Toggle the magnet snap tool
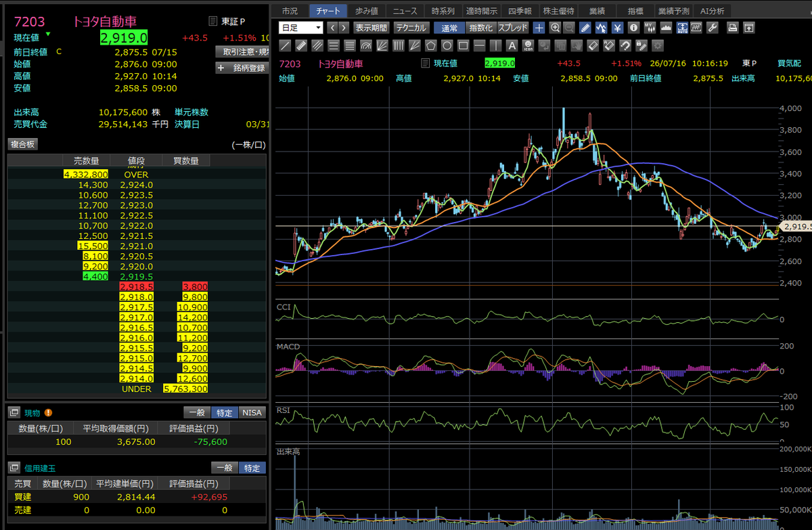 pos(625,46)
